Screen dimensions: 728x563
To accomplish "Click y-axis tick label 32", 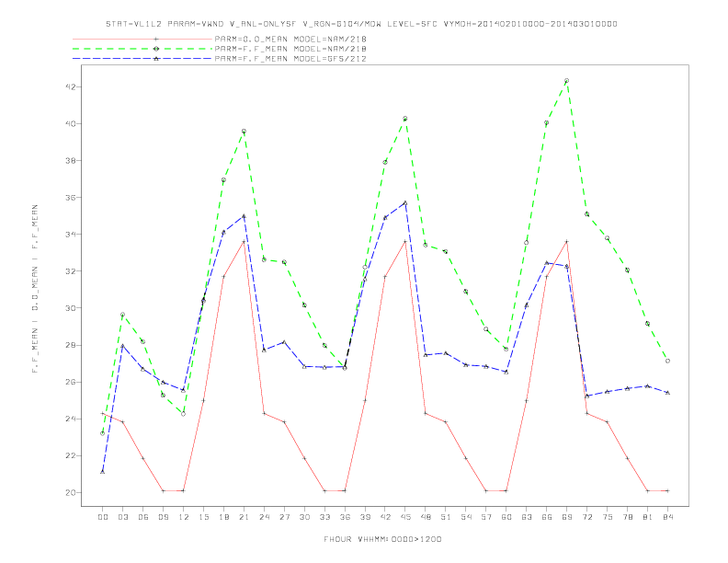I will coord(71,270).
